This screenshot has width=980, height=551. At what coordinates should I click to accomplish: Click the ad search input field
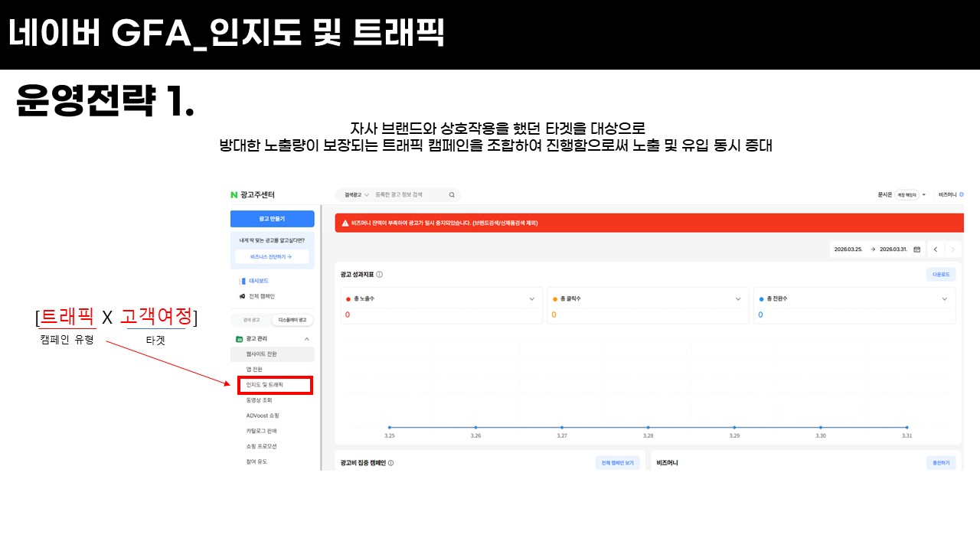coord(406,195)
